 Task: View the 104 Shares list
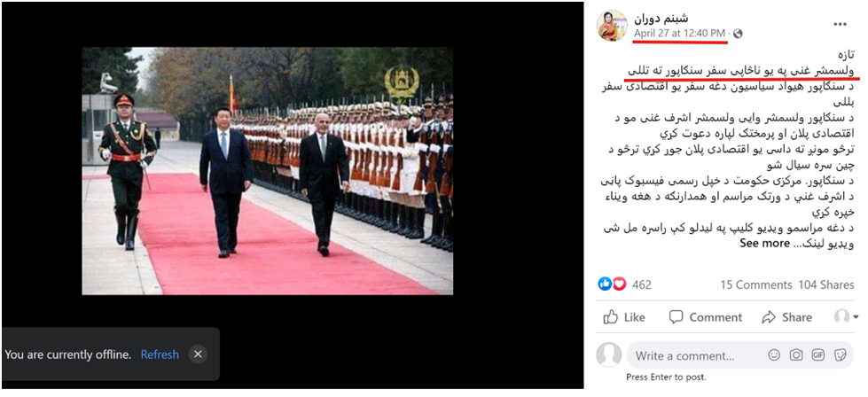coord(826,284)
